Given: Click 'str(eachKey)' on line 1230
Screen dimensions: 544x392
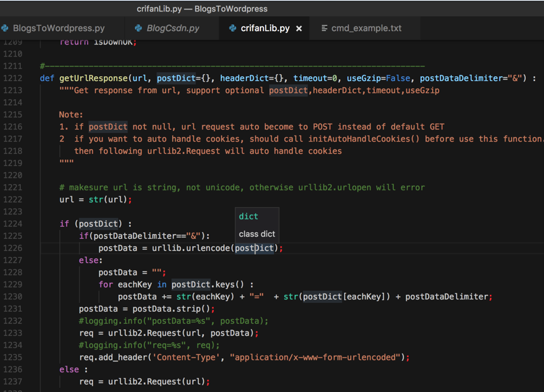Looking at the screenshot, I should click(205, 297).
